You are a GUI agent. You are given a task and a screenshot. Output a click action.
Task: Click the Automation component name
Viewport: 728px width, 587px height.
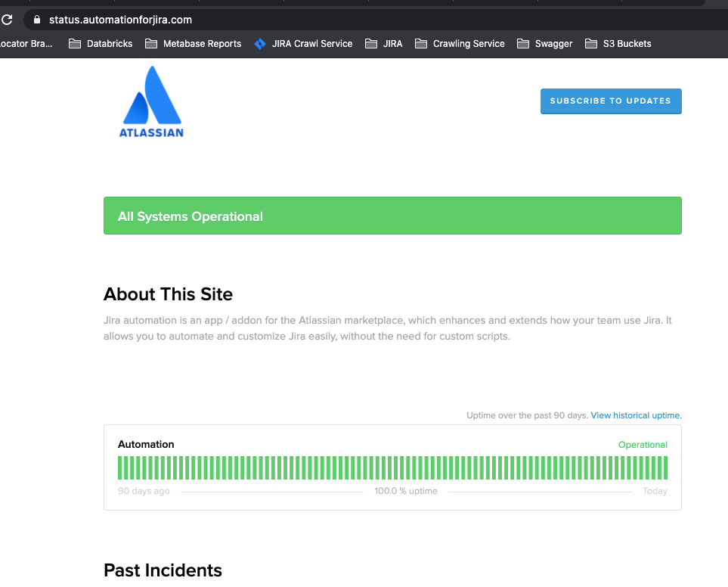[146, 445]
